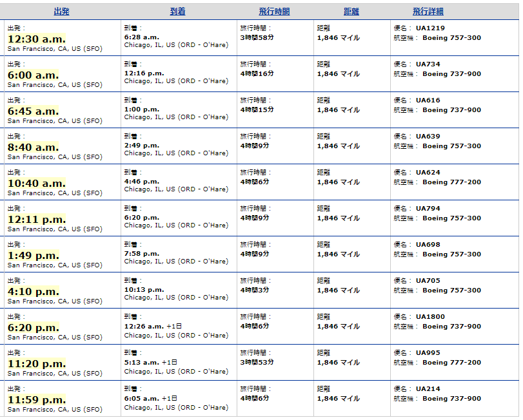523x420 pixels.
Task: Click Boeing 777-200 in the UA624 row
Action: tap(451, 182)
